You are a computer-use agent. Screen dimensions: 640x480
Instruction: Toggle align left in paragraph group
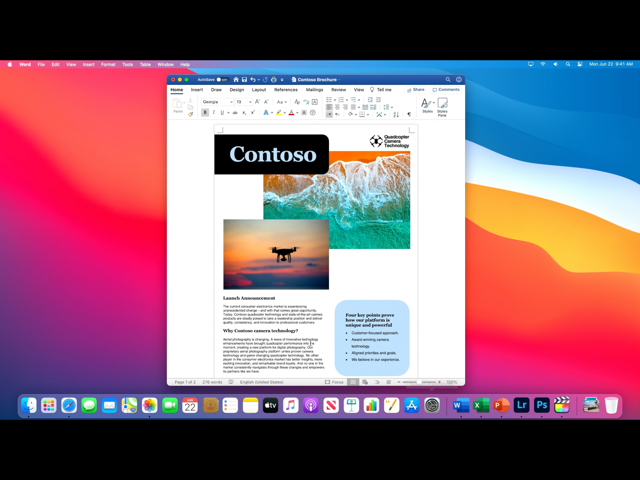329,107
